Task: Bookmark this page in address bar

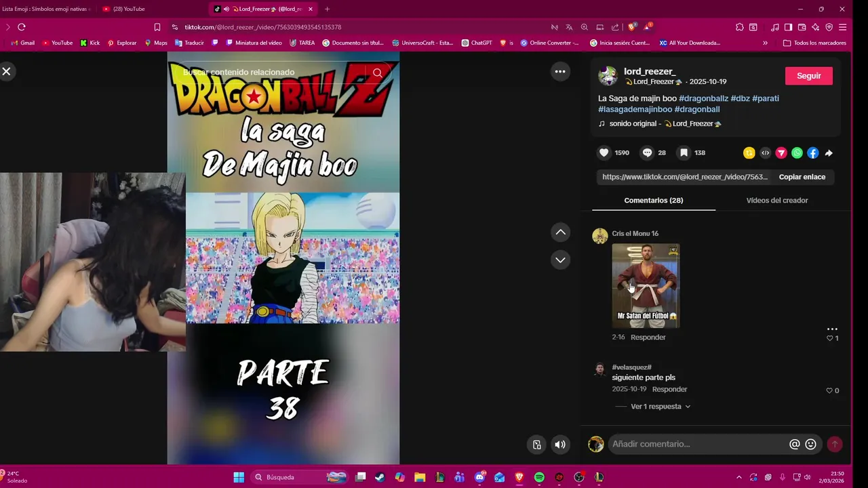Action: [157, 27]
